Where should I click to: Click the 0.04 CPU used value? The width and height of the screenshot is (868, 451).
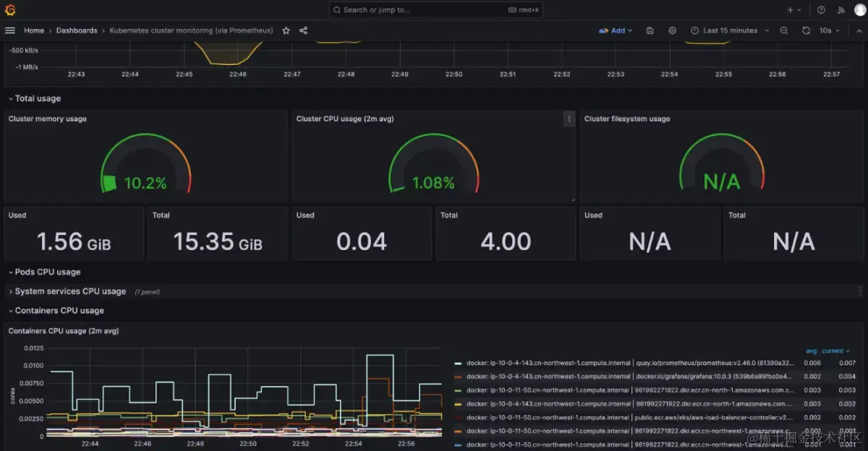[362, 241]
